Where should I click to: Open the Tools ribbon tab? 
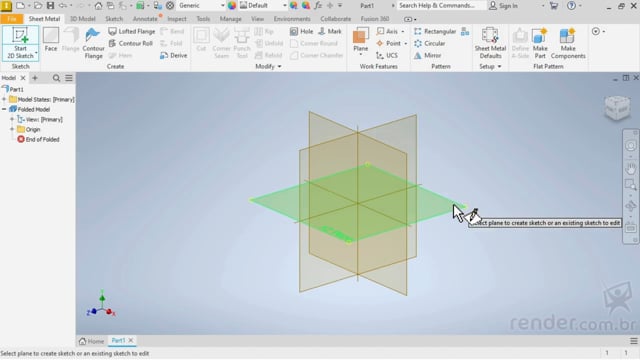click(203, 19)
